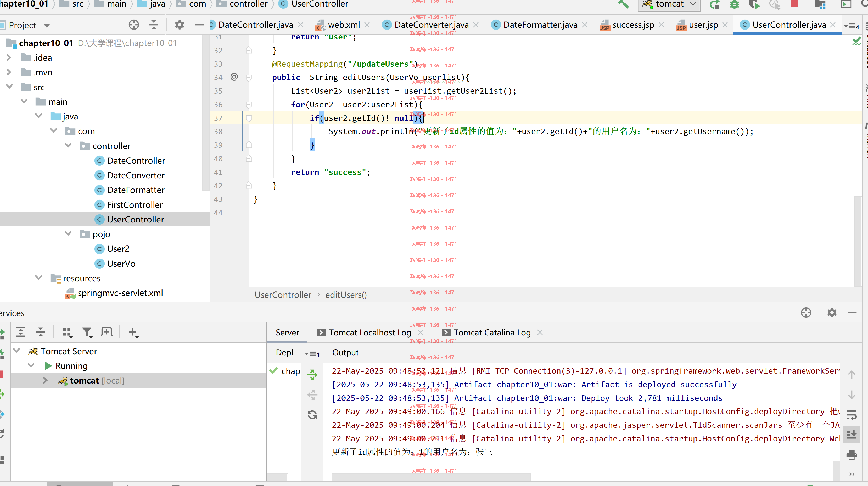
Task: Expand the .mvn folder
Action: pos(9,72)
